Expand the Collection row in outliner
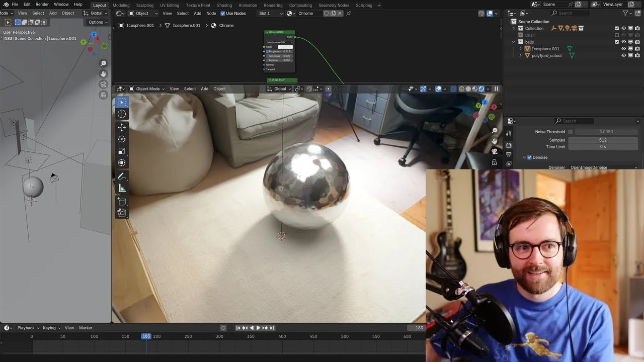This screenshot has width=644, height=362. click(x=514, y=29)
